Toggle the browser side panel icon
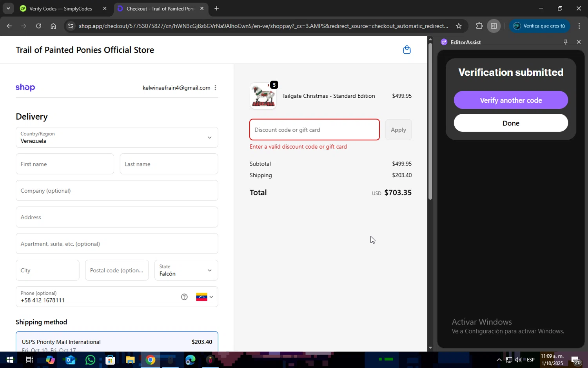 point(494,26)
